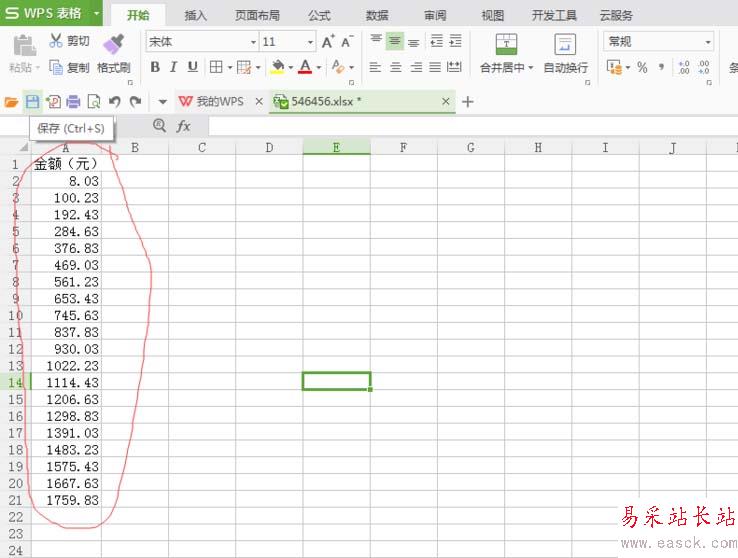The height and width of the screenshot is (558, 738).
Task: Center text horizontally
Action: coord(396,67)
